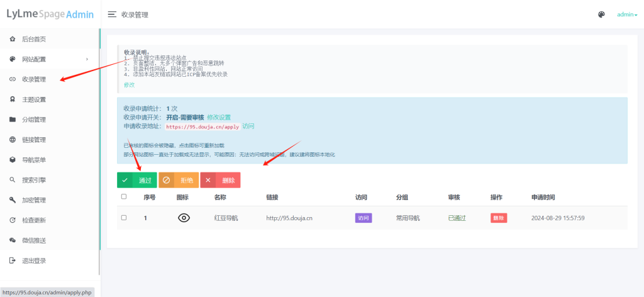Image resolution: width=644 pixels, height=297 pixels.
Task: Click the https://95.douja.cn/apply address
Action: point(203,126)
